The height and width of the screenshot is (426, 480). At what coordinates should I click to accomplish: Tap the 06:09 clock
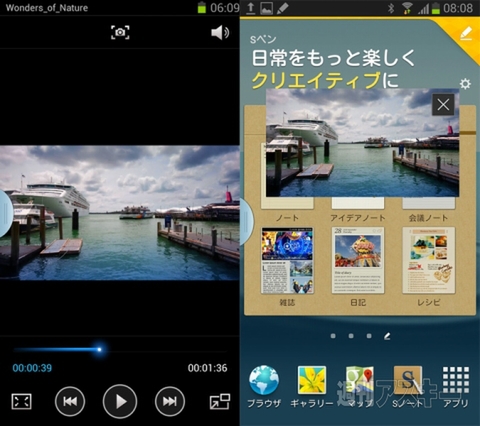(x=225, y=8)
